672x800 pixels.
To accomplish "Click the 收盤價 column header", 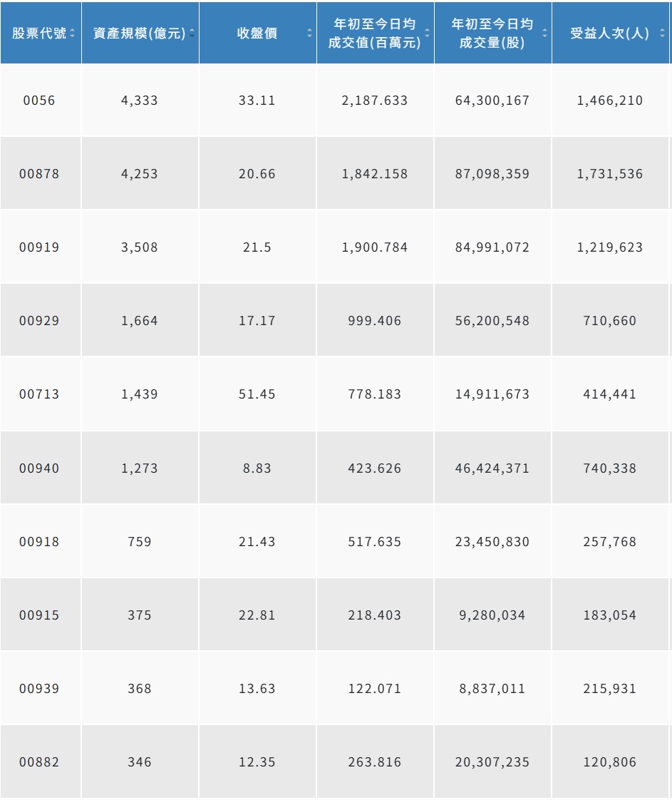I will (x=257, y=34).
